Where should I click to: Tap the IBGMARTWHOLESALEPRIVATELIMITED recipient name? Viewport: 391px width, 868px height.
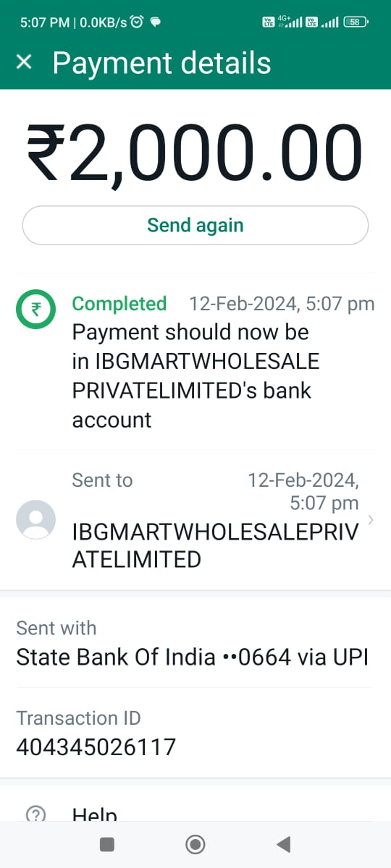(215, 545)
